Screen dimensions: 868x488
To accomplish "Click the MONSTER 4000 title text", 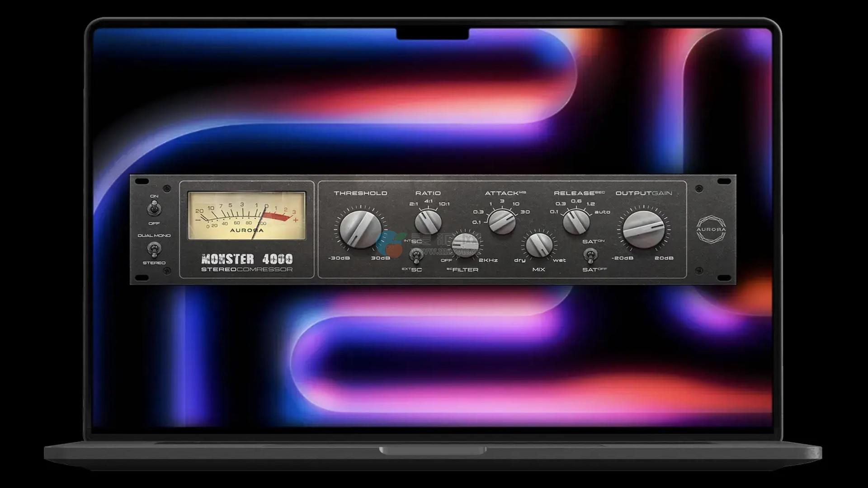I will pyautogui.click(x=247, y=259).
